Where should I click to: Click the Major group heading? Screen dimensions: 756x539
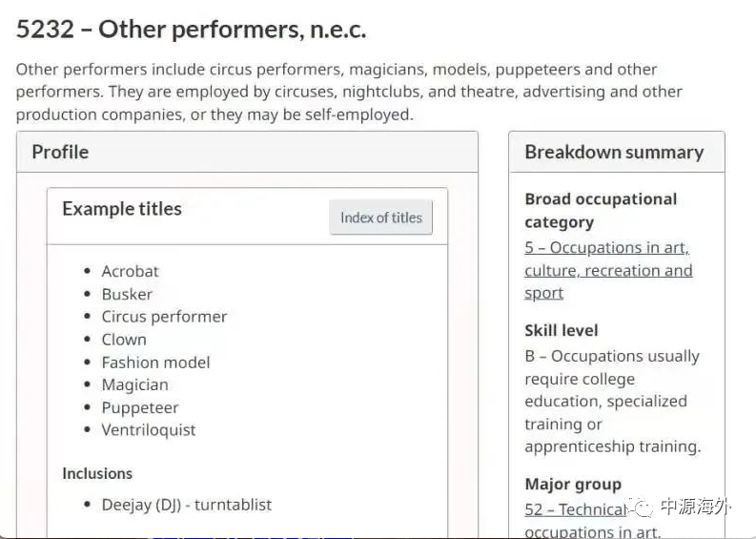point(572,485)
